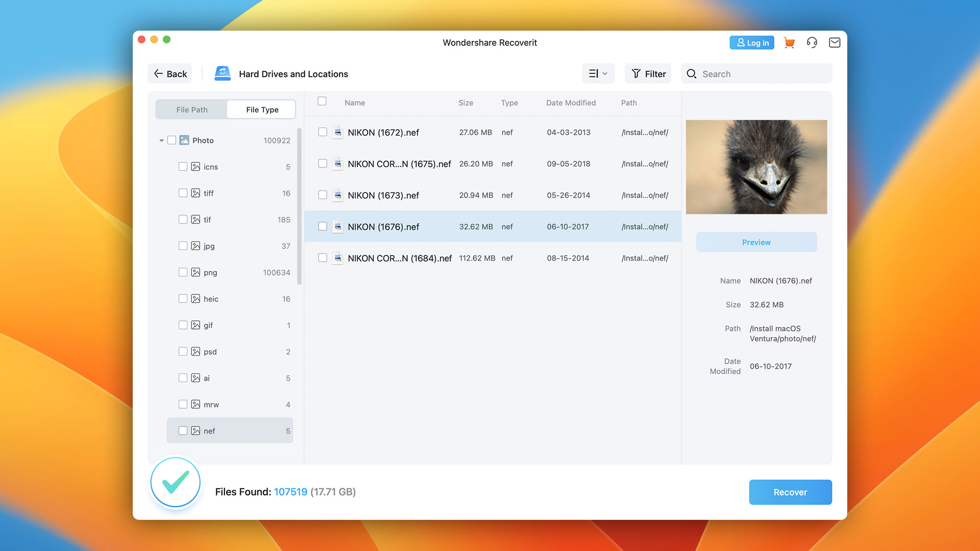Click Back to return to previous screen
The width and height of the screenshot is (980, 551).
[x=169, y=73]
